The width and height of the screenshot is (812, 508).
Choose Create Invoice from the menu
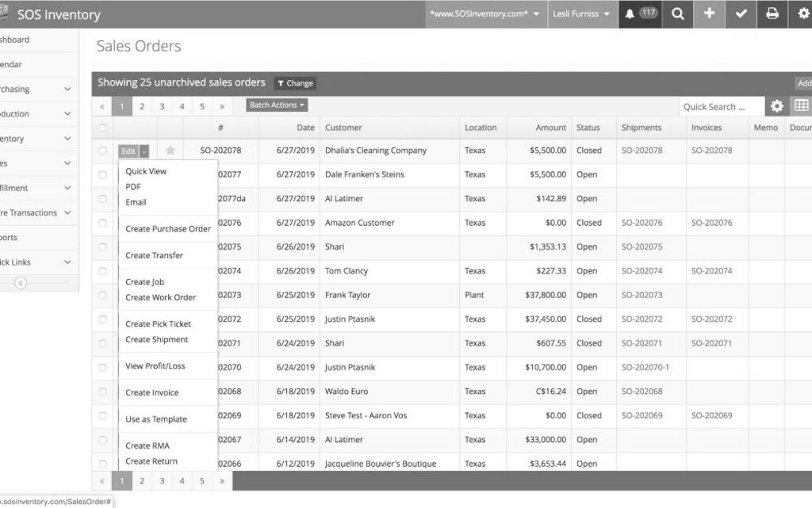coord(152,392)
